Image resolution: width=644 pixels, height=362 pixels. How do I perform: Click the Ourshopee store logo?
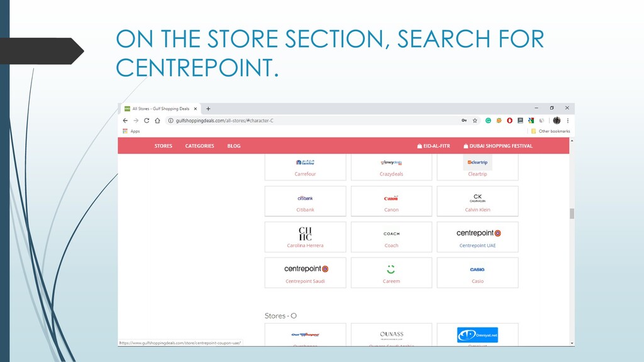click(x=305, y=335)
